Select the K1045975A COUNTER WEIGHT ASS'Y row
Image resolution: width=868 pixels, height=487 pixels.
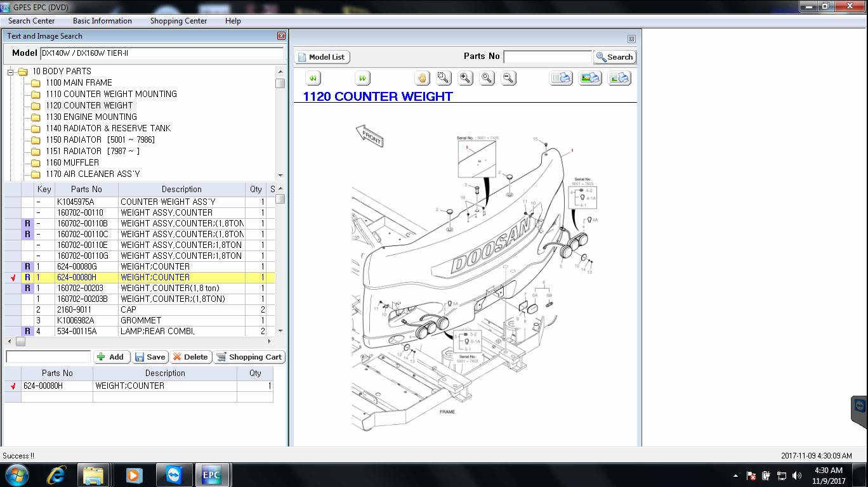coord(140,202)
